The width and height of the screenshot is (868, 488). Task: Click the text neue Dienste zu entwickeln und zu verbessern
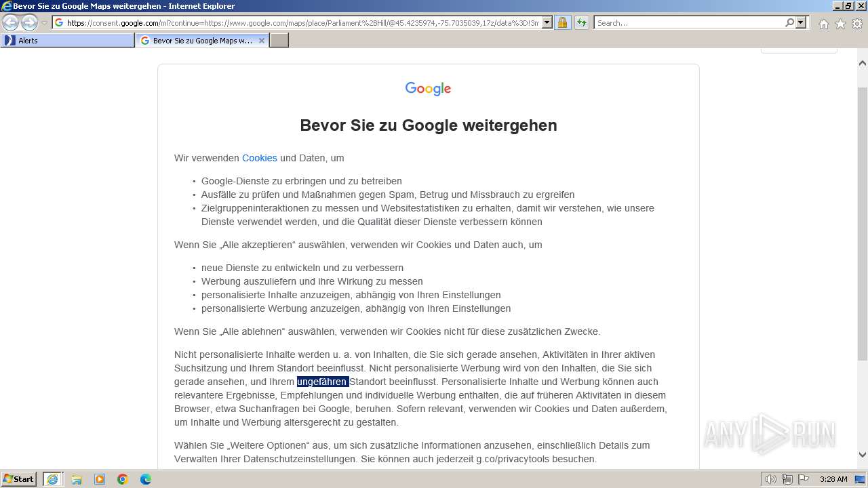302,268
